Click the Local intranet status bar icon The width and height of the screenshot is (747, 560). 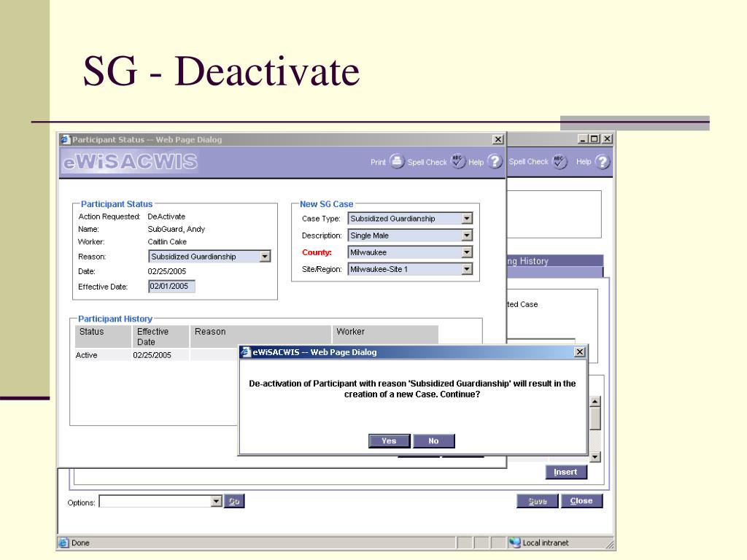[514, 542]
